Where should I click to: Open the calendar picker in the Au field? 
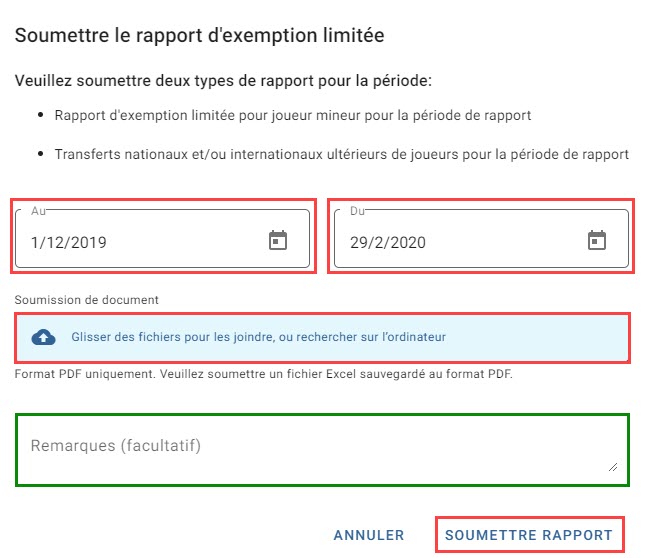point(278,240)
